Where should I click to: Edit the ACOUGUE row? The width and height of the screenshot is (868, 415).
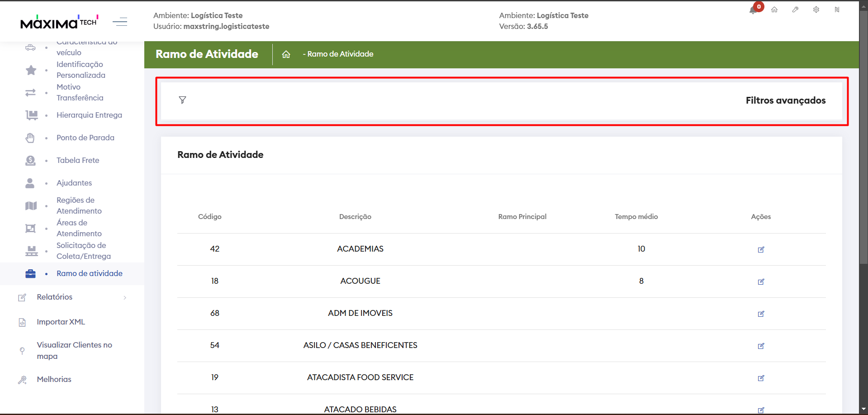pos(761,281)
